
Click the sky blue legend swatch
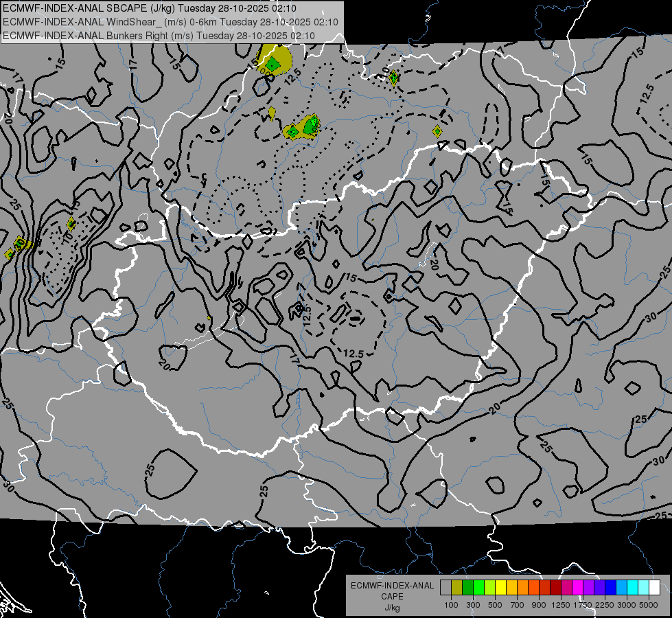(621, 588)
